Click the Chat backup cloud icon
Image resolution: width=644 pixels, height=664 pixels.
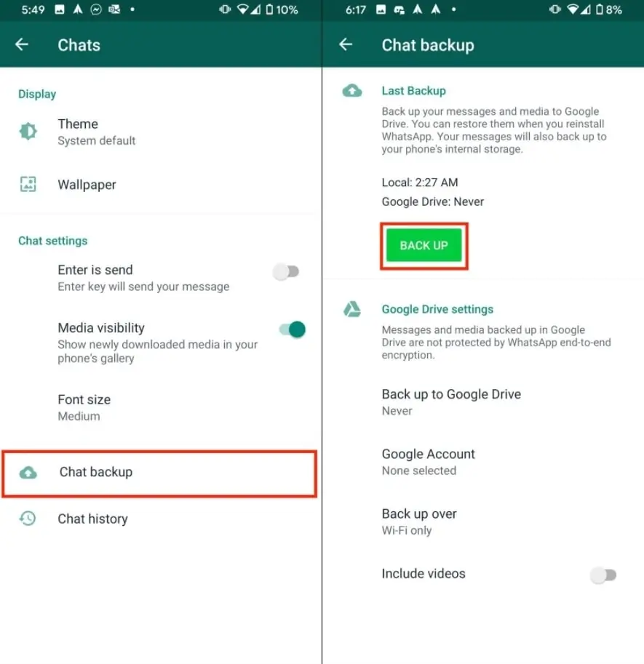[x=28, y=472]
